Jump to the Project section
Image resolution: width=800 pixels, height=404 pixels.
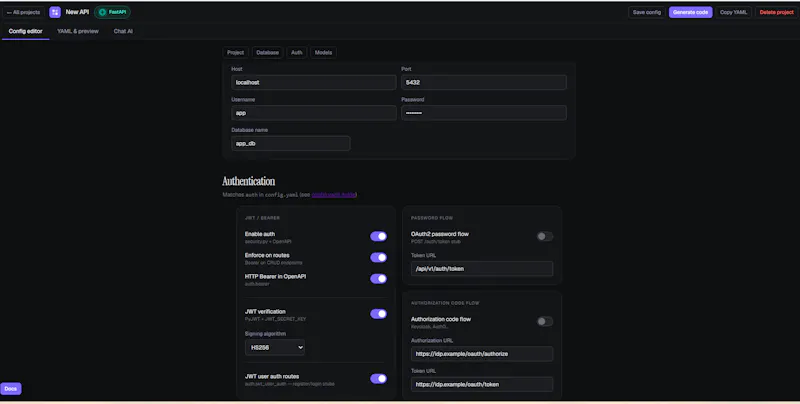pyautogui.click(x=235, y=53)
